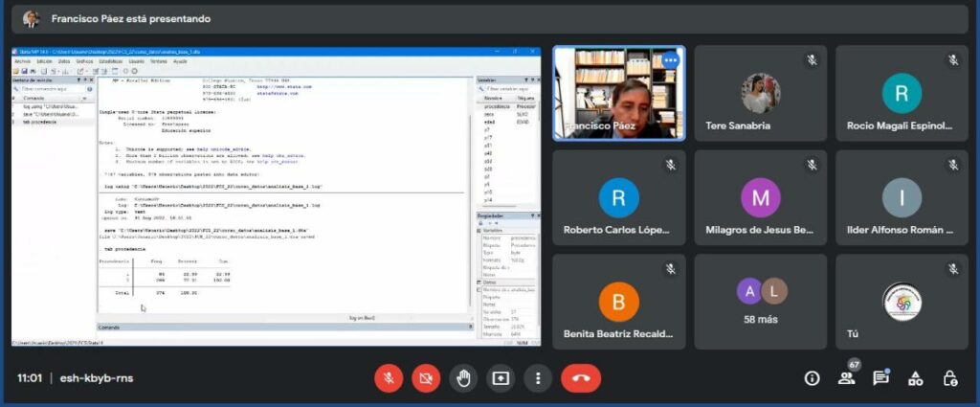Open meeting details info icon
980x407 pixels.
pos(812,378)
